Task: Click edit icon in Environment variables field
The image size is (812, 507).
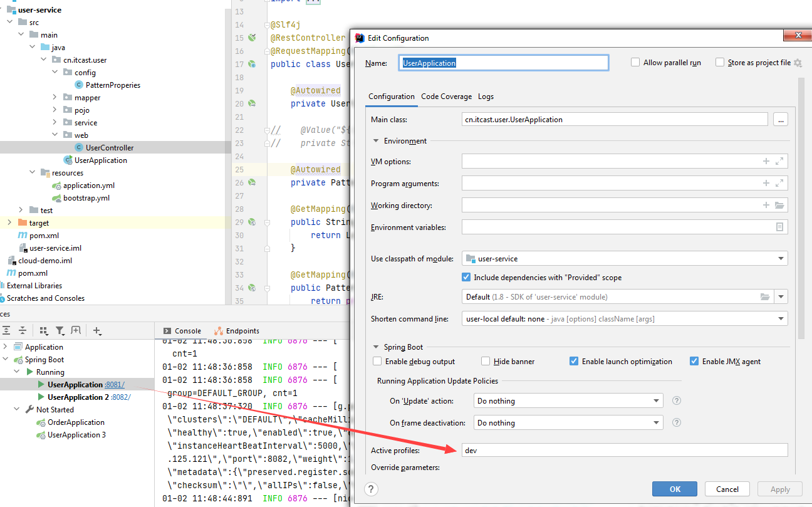Action: [780, 227]
